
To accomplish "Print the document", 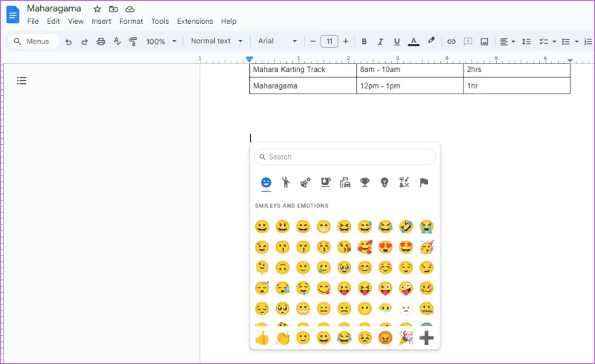I will click(x=100, y=42).
